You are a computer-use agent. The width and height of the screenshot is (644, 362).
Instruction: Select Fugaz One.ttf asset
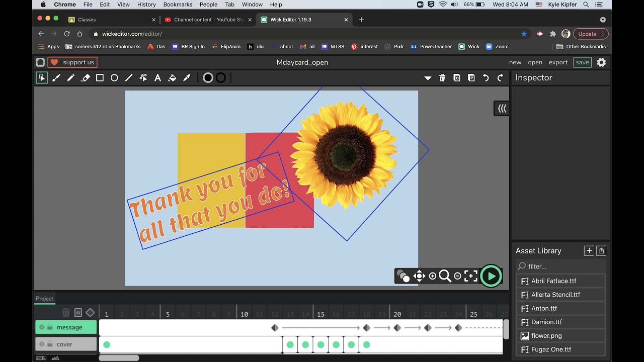(561, 349)
